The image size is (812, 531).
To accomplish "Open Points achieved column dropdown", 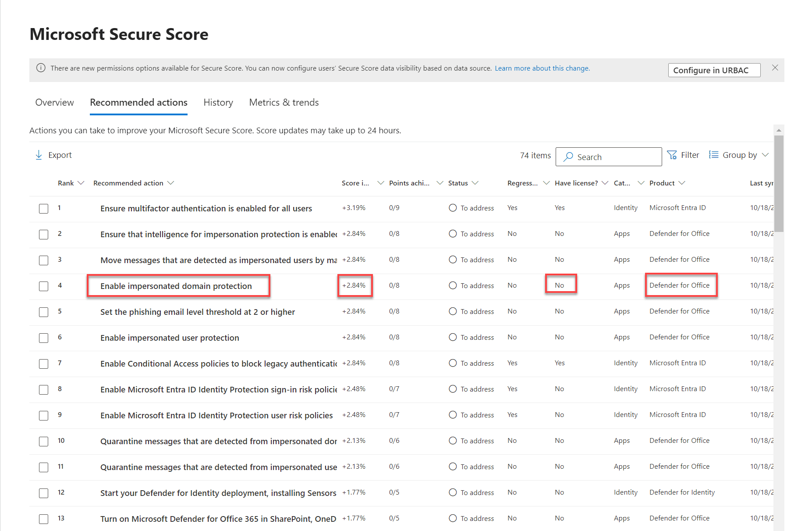I will [x=440, y=183].
